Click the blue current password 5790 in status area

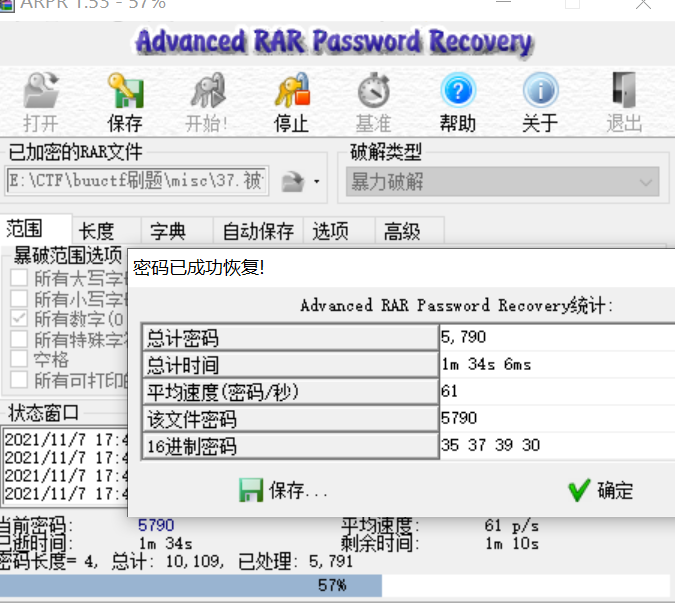156,525
